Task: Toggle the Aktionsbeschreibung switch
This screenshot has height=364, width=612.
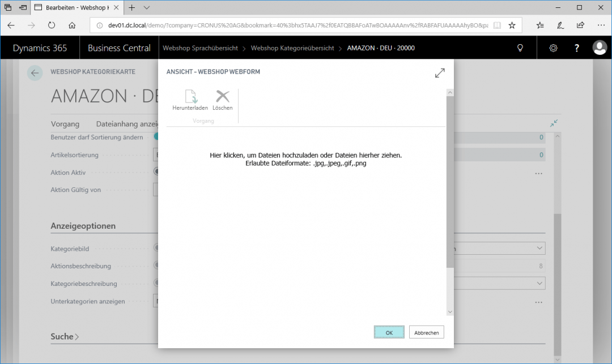Action: [x=156, y=265]
